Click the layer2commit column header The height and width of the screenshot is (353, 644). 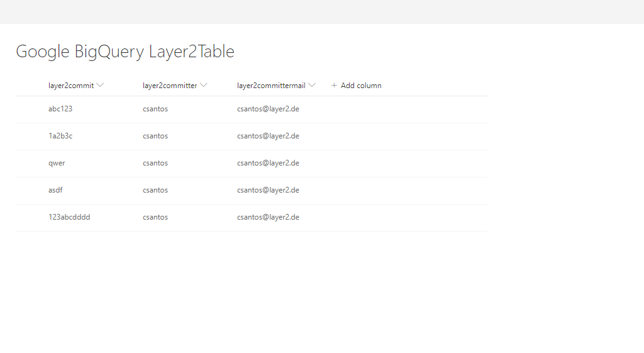tap(71, 86)
